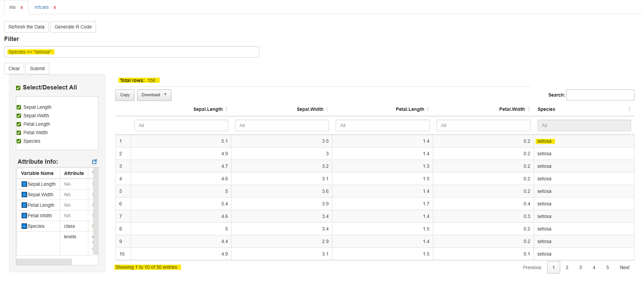
Task: Uncheck the Sepal.Length column checkbox
Action: (19, 107)
